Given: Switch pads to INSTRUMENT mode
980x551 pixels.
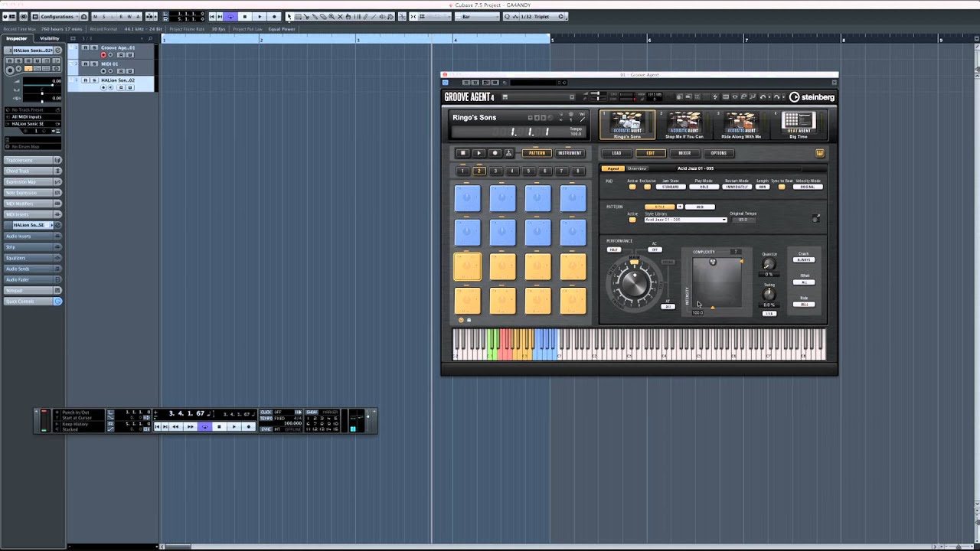Looking at the screenshot, I should click(570, 153).
